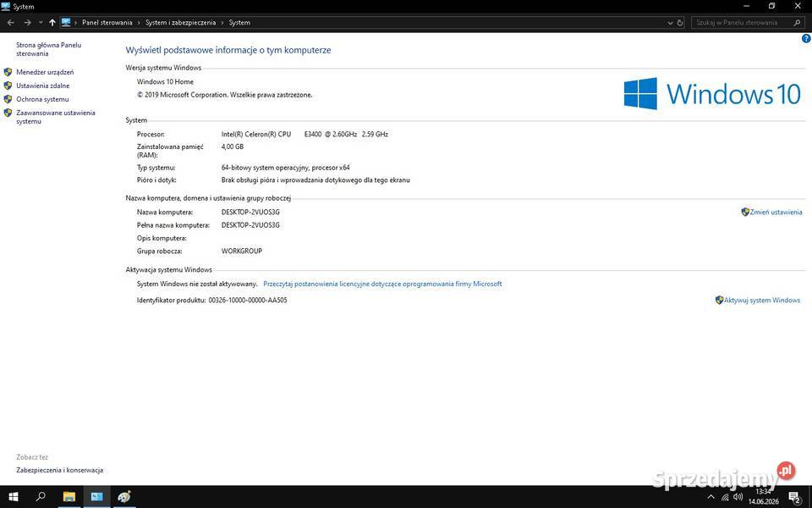
Task: Select the 4,00 GB RAM value
Action: coord(232,146)
